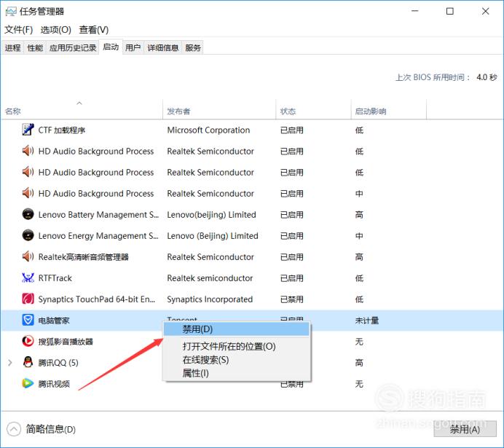504x448 pixels.
Task: Click the Task Manager title bar icon
Action: tap(11, 12)
